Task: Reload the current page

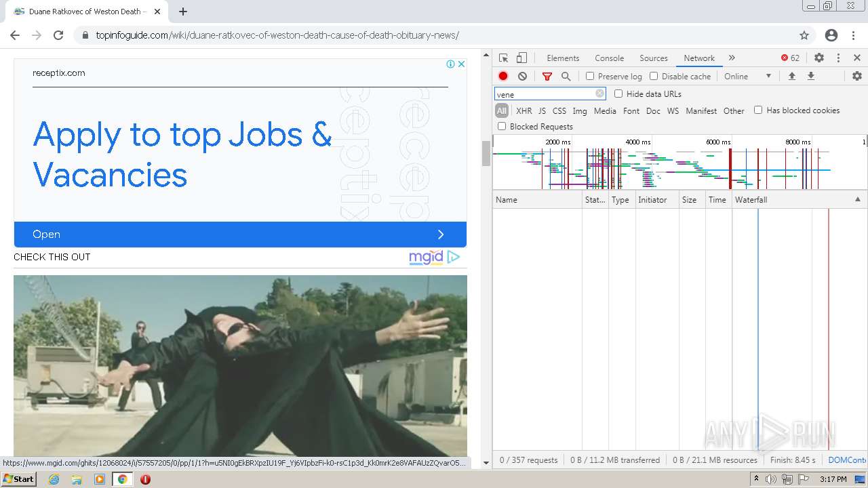Action: click(58, 35)
